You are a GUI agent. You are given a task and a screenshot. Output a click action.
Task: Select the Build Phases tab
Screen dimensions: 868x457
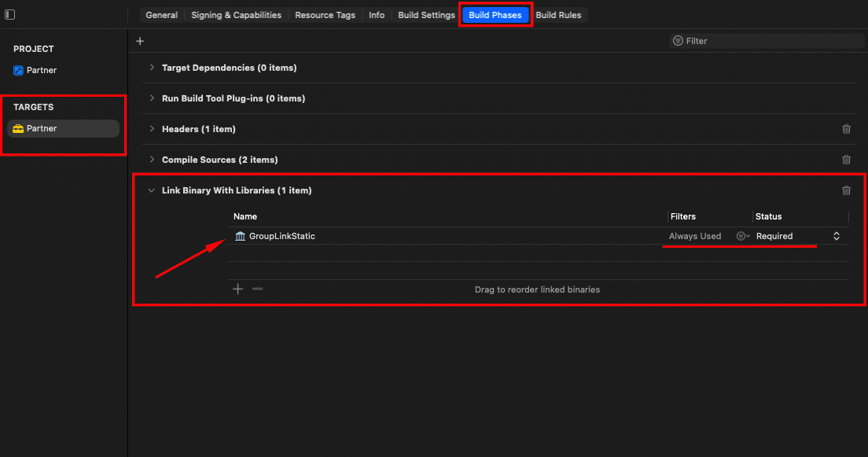(495, 15)
